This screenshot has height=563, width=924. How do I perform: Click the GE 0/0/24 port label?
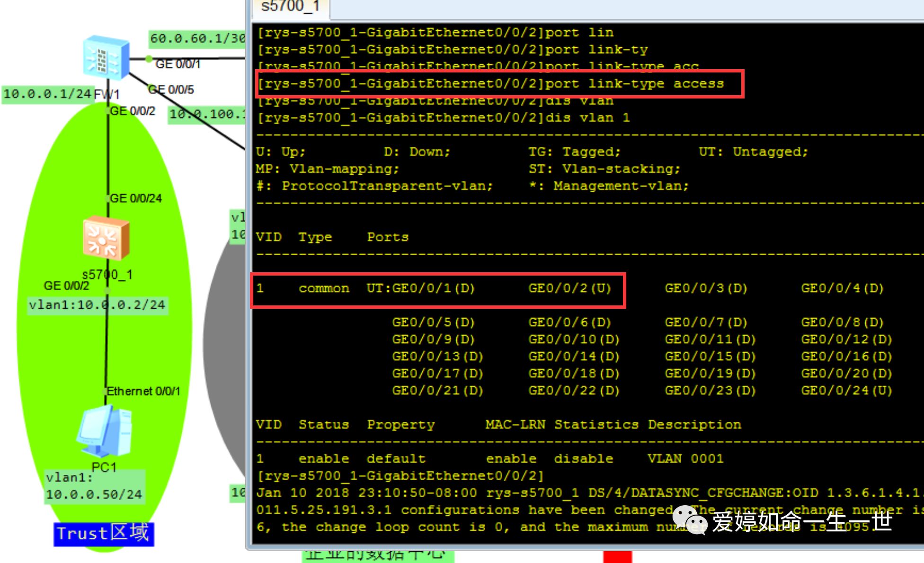point(135,198)
